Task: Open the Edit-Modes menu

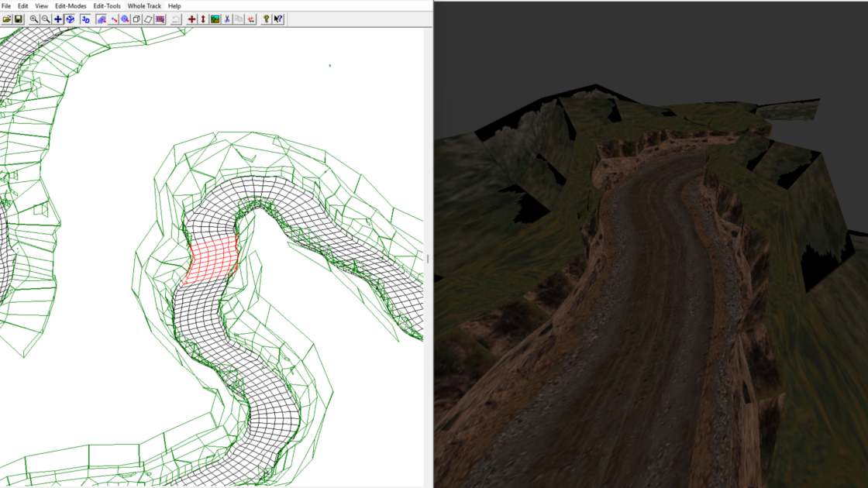Action: 71,6
